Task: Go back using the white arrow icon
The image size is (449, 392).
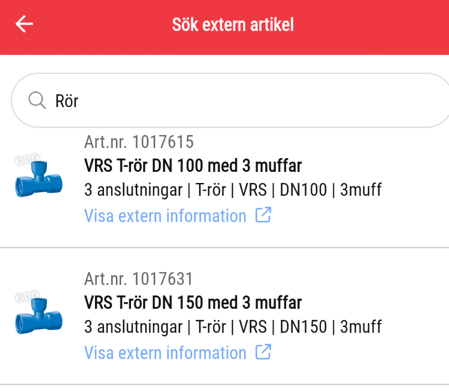Action: (24, 24)
